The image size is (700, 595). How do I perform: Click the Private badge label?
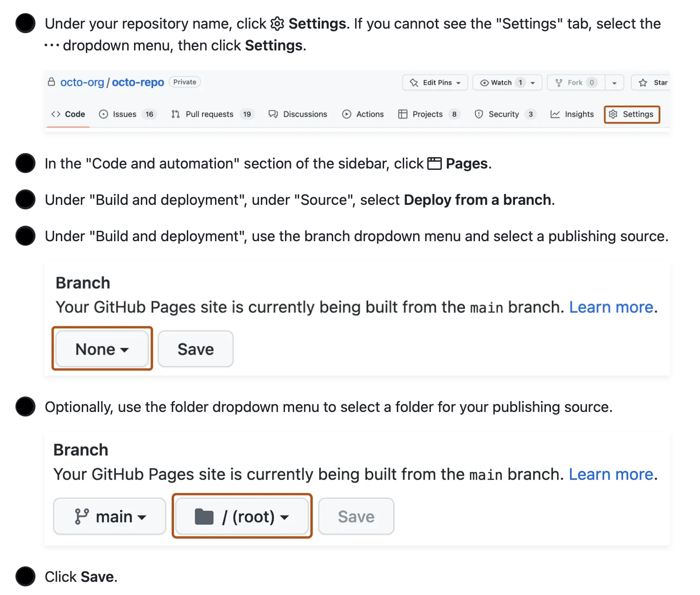coord(185,82)
